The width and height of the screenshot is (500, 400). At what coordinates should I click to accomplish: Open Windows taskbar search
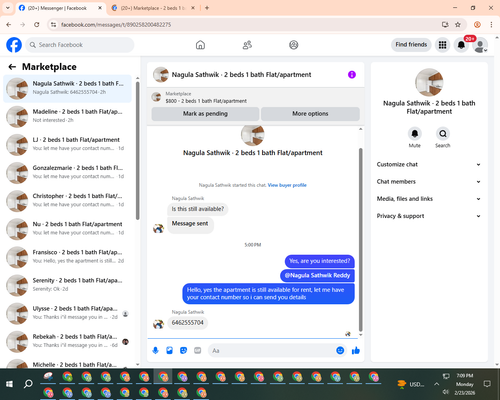pos(28,384)
